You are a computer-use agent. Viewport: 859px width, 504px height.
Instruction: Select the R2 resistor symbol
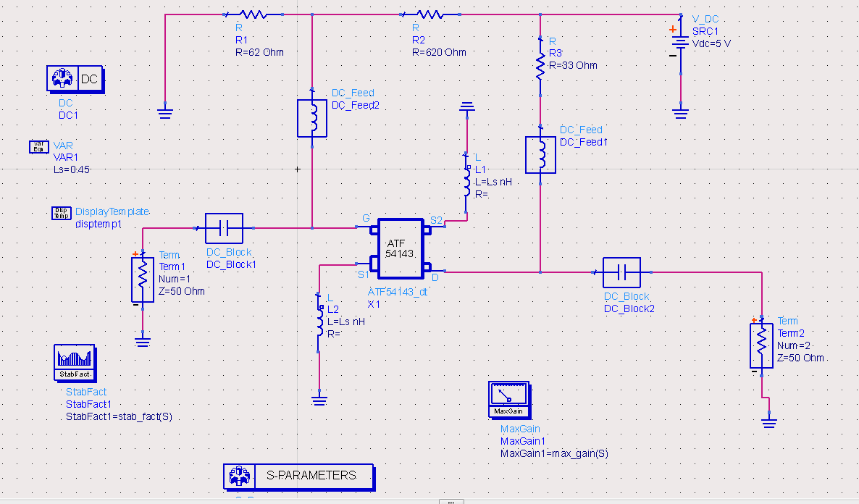(430, 14)
